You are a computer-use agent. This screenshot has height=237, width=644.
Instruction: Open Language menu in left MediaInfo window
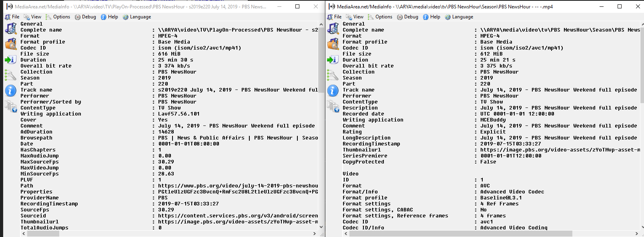pyautogui.click(x=137, y=17)
